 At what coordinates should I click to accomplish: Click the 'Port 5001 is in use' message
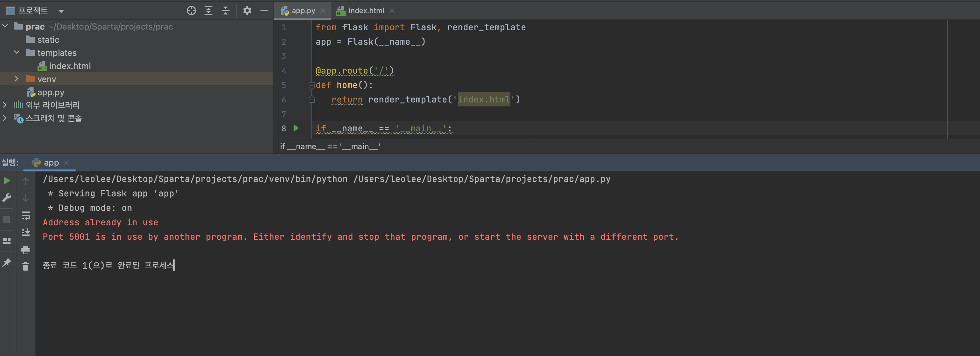tap(361, 237)
